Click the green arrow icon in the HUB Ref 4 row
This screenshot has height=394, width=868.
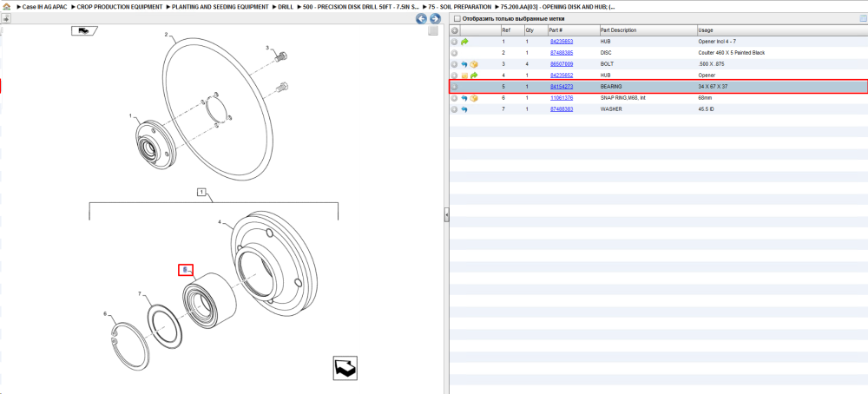pyautogui.click(x=474, y=76)
